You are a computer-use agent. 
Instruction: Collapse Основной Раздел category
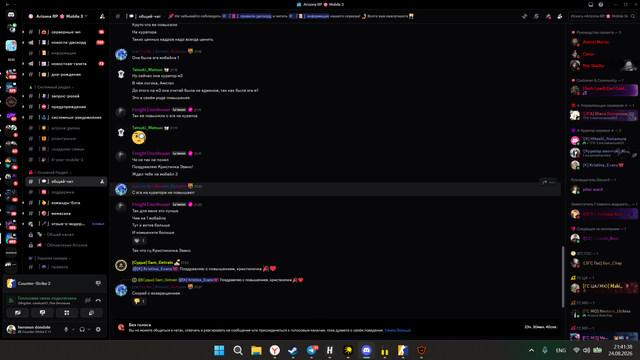(53, 173)
